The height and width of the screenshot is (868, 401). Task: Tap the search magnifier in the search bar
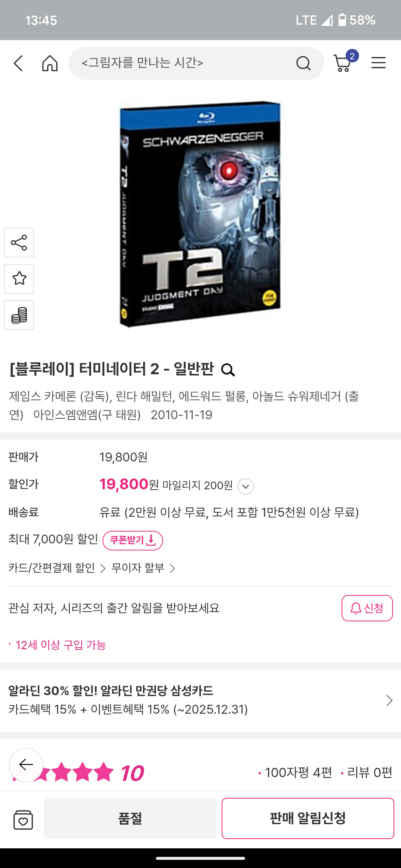point(303,63)
